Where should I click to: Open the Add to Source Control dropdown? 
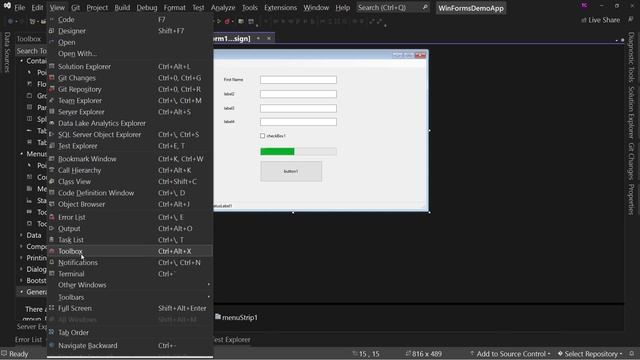(x=510, y=353)
